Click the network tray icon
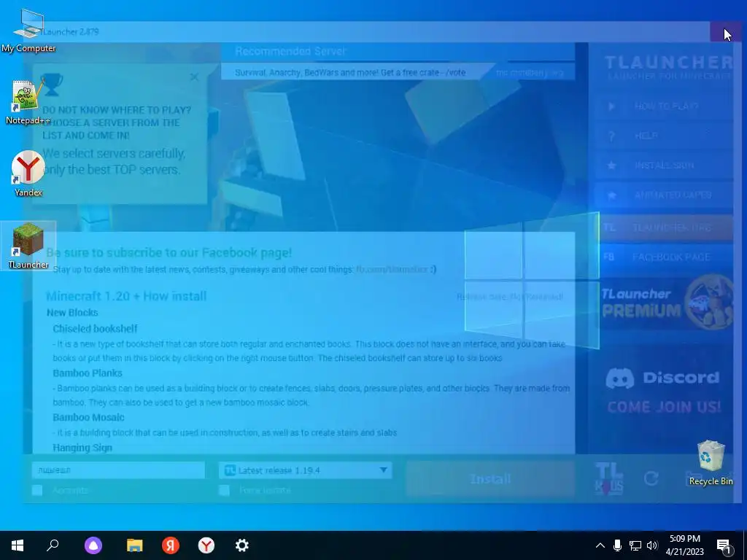This screenshot has height=560, width=747. (x=635, y=545)
